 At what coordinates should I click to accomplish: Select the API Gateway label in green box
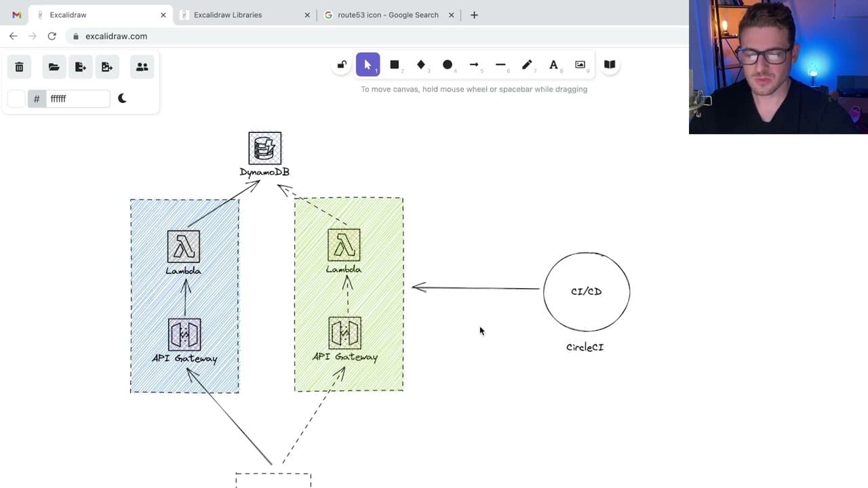(345, 357)
